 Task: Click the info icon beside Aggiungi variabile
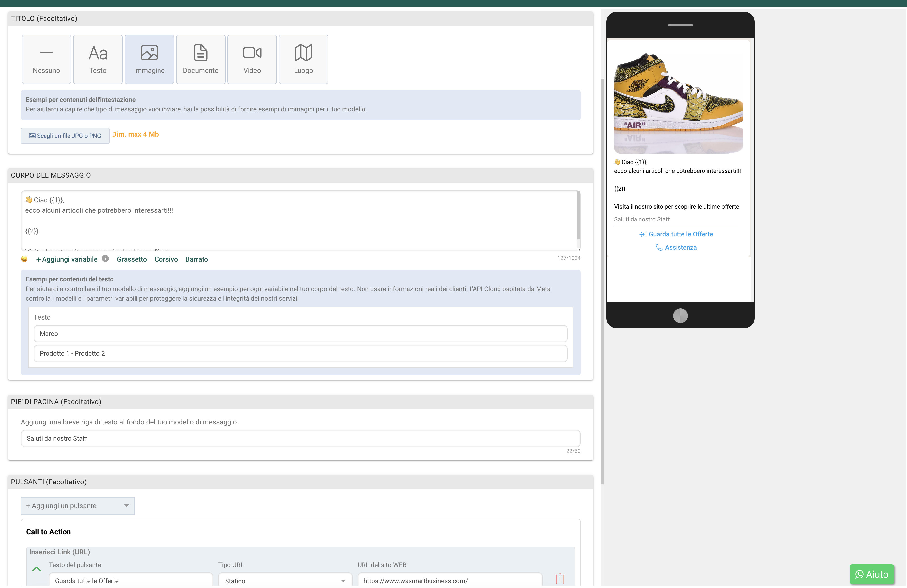105,259
